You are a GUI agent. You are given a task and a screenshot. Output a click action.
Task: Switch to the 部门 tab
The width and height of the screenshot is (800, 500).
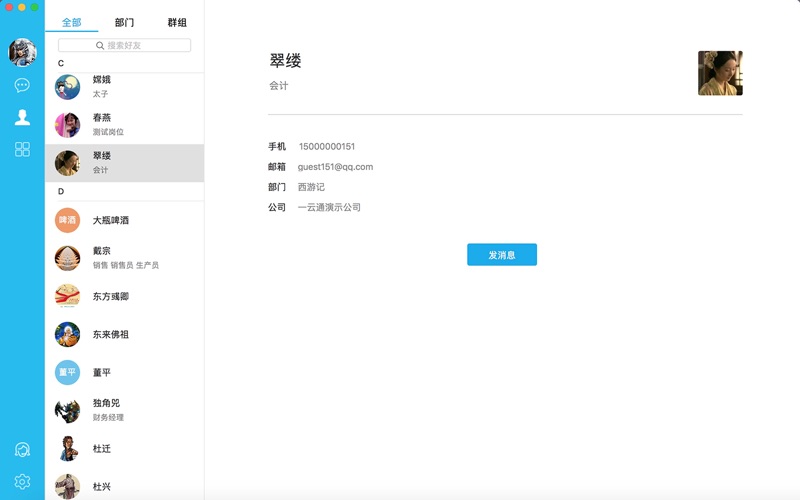pyautogui.click(x=124, y=22)
